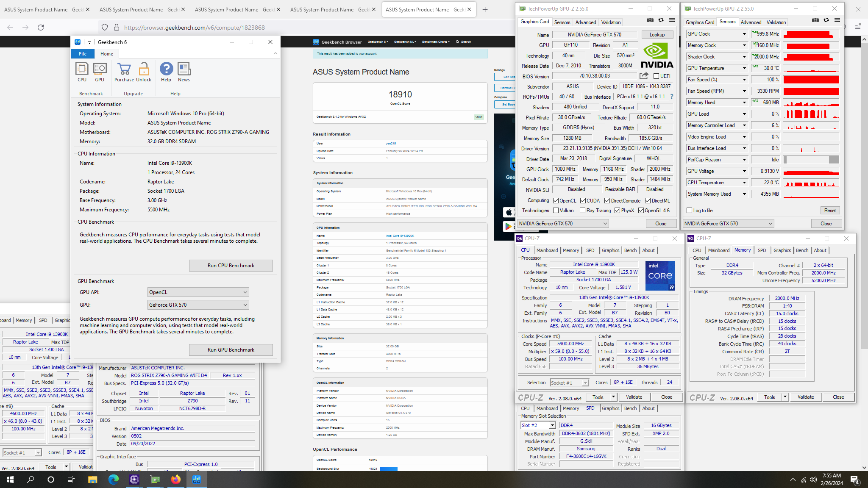Click the CPU benchmark icon in Geekbench ribbon
868x488 pixels.
pos(82,72)
